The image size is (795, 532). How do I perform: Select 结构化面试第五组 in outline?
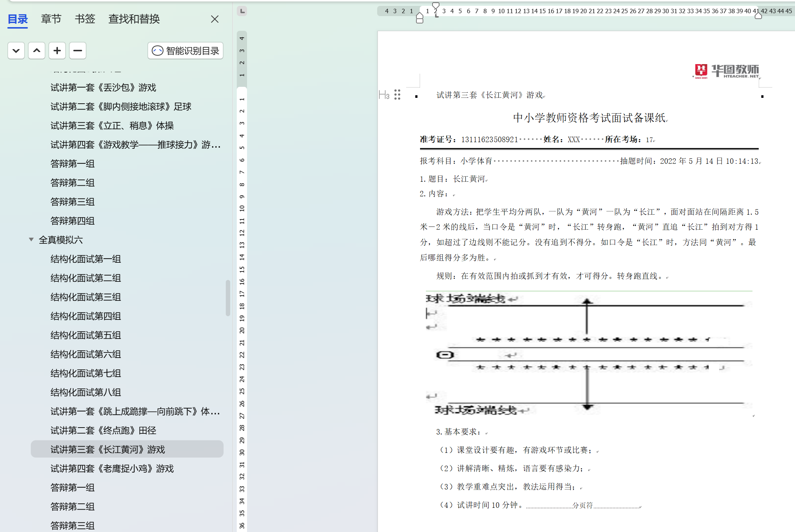(86, 335)
